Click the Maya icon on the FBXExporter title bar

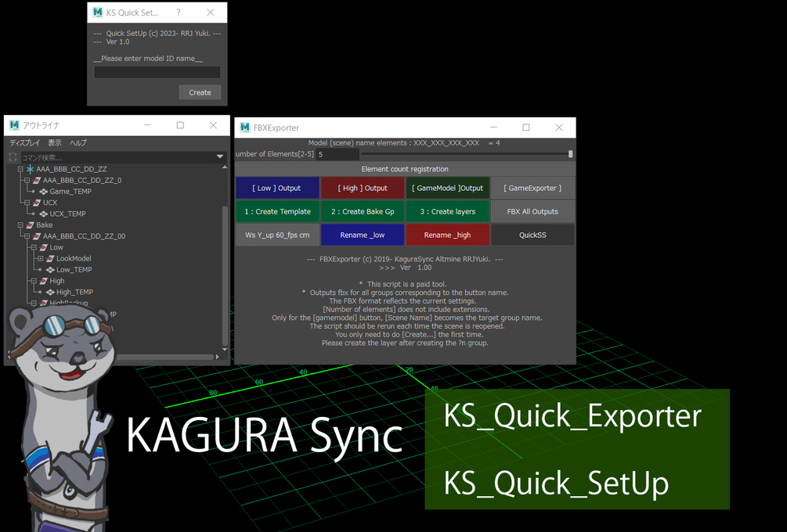coord(247,127)
